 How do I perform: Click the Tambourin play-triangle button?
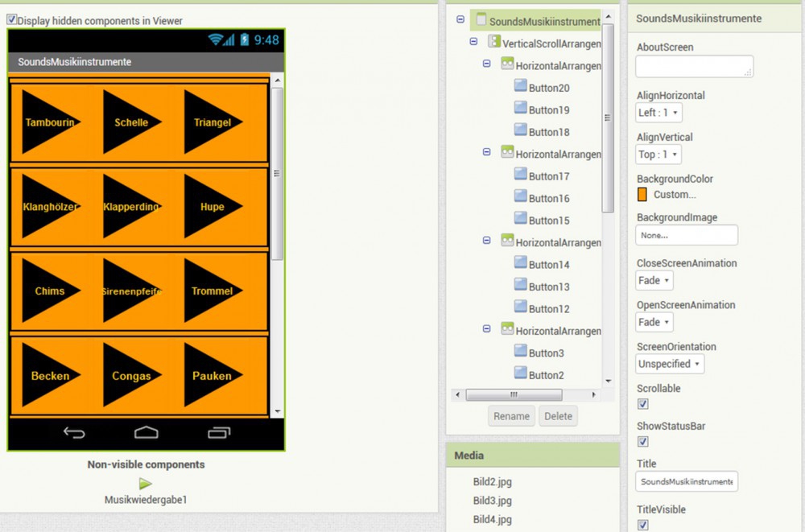[50, 122]
